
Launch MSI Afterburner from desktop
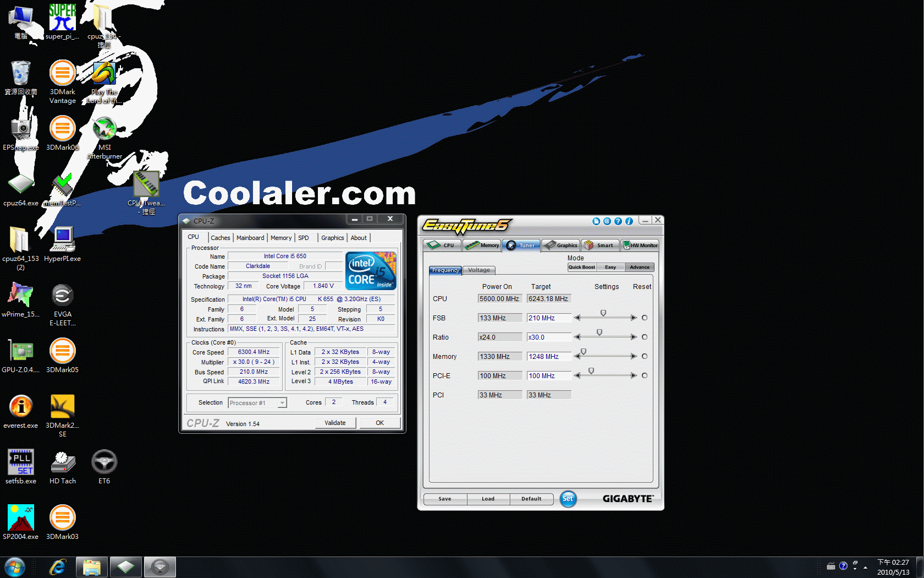pyautogui.click(x=105, y=138)
